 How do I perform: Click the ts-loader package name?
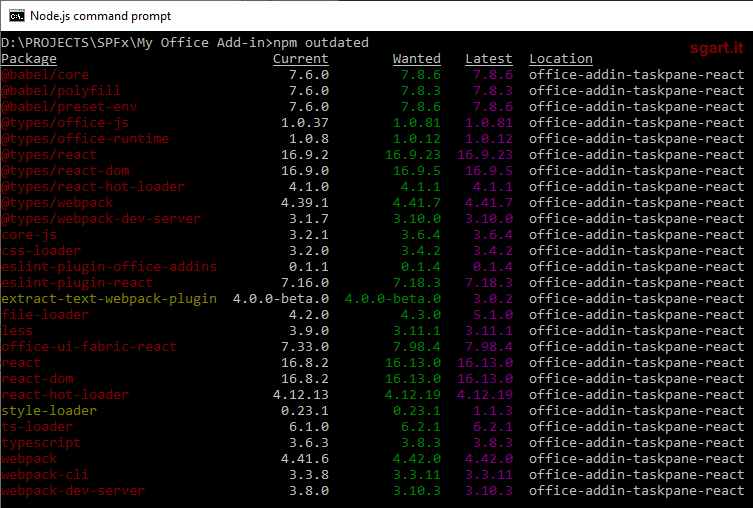point(37,427)
